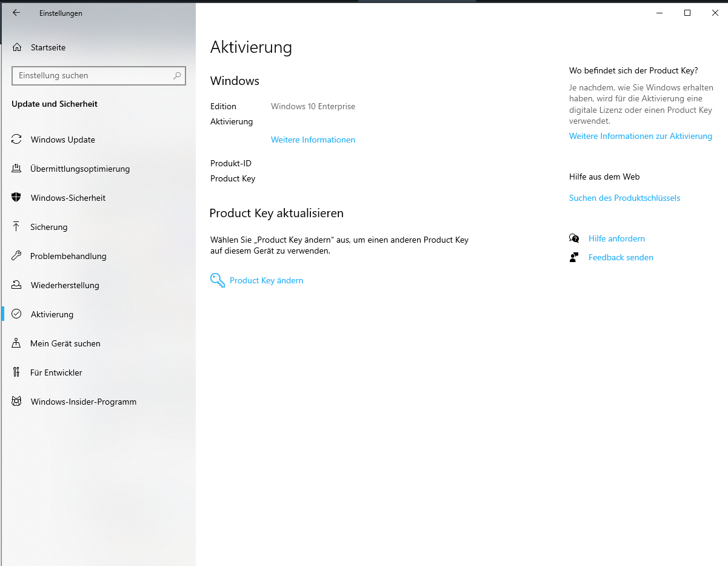Screen dimensions: 728x566
Task: Click the Problembehandlung wrench icon
Action: pos(17,256)
